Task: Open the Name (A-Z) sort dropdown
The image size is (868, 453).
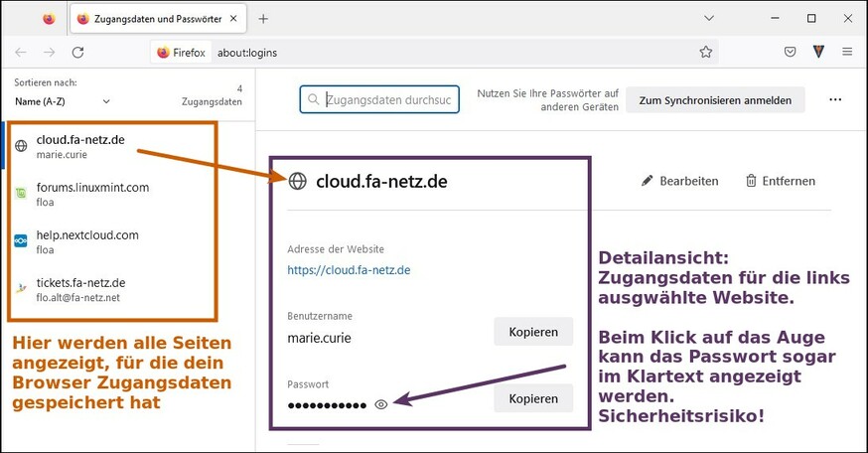Action: click(x=64, y=100)
